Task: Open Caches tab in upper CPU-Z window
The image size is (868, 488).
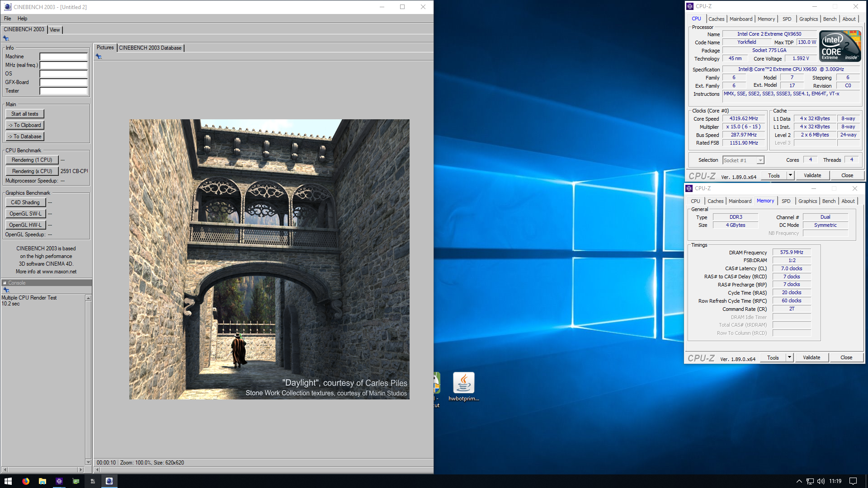Action: [716, 19]
